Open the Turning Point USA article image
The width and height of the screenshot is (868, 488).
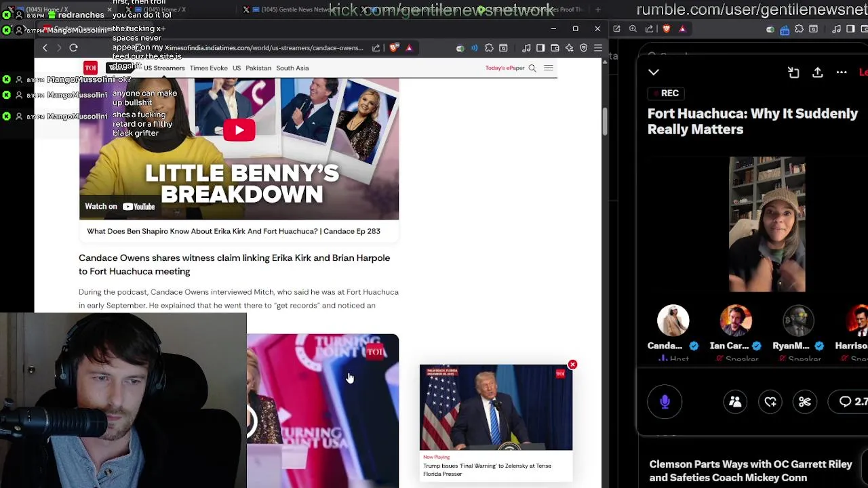(x=323, y=410)
